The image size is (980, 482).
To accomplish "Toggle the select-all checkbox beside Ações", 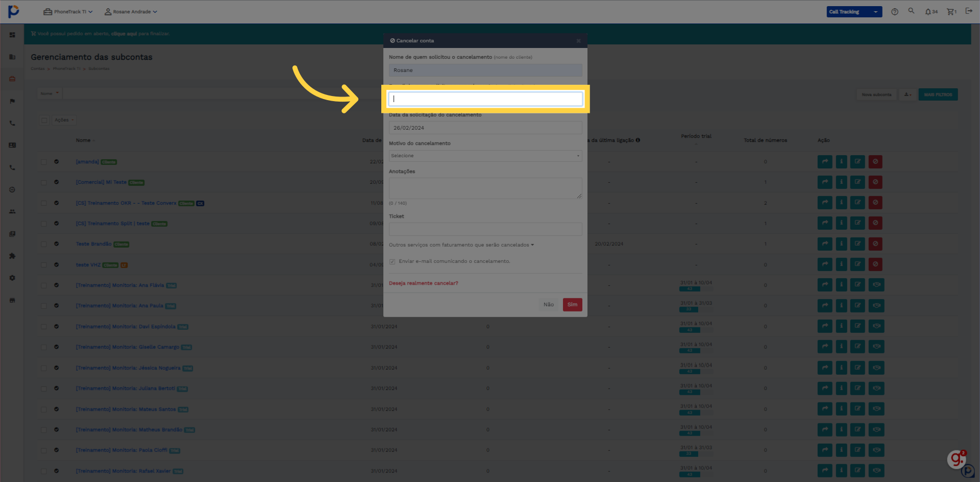I will (44, 120).
